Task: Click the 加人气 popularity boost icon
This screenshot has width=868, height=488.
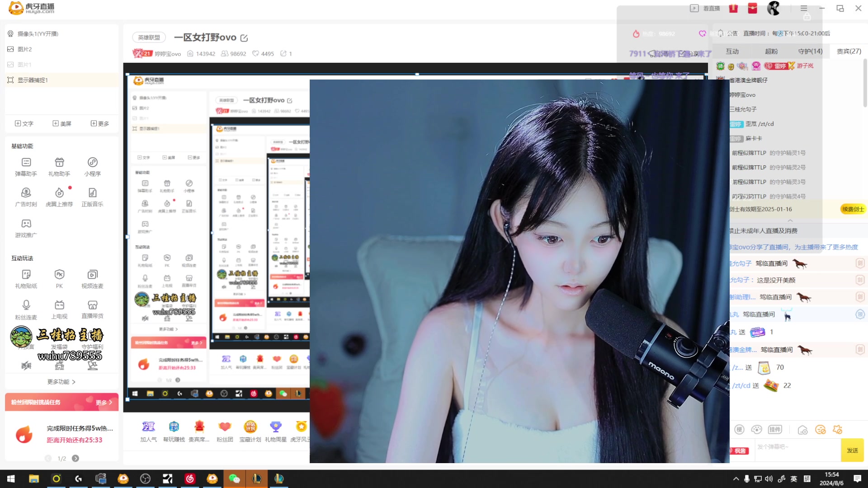Action: tap(148, 431)
